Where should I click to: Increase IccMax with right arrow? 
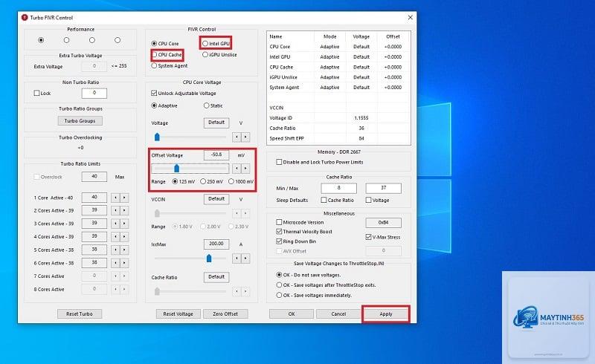tap(245, 259)
